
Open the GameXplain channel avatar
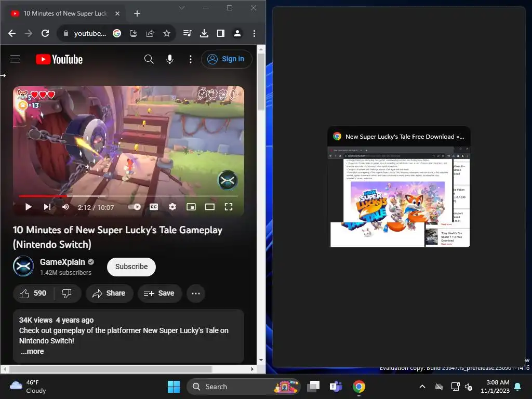(x=23, y=267)
